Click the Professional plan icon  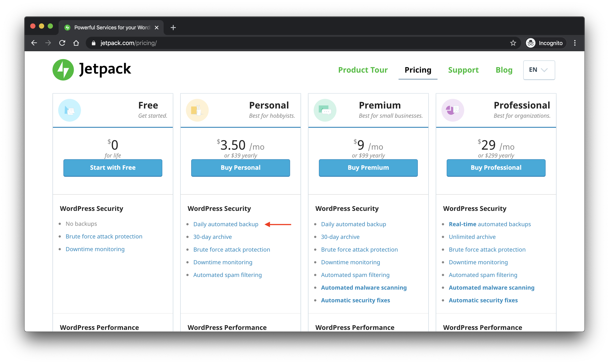(x=453, y=110)
